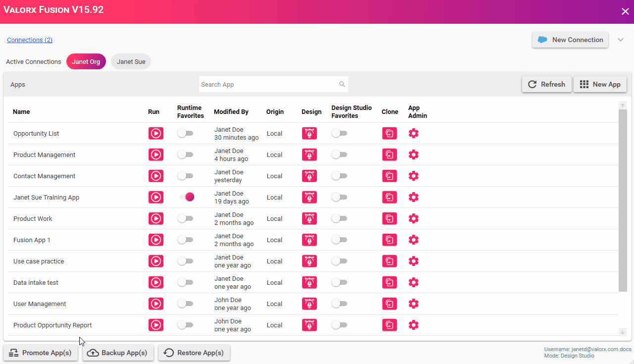This screenshot has width=634, height=364.
Task: Expand the chevron beside New Connection
Action: click(x=621, y=40)
